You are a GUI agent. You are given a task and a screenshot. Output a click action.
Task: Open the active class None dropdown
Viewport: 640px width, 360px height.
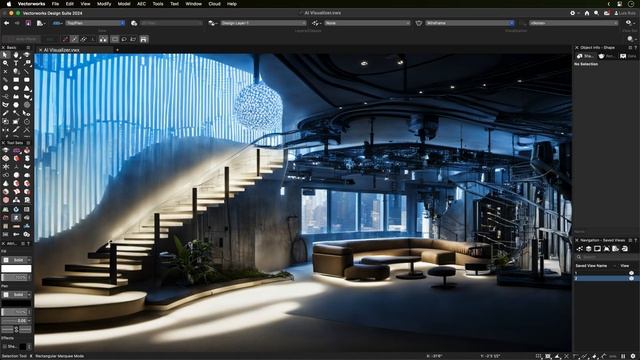point(367,23)
